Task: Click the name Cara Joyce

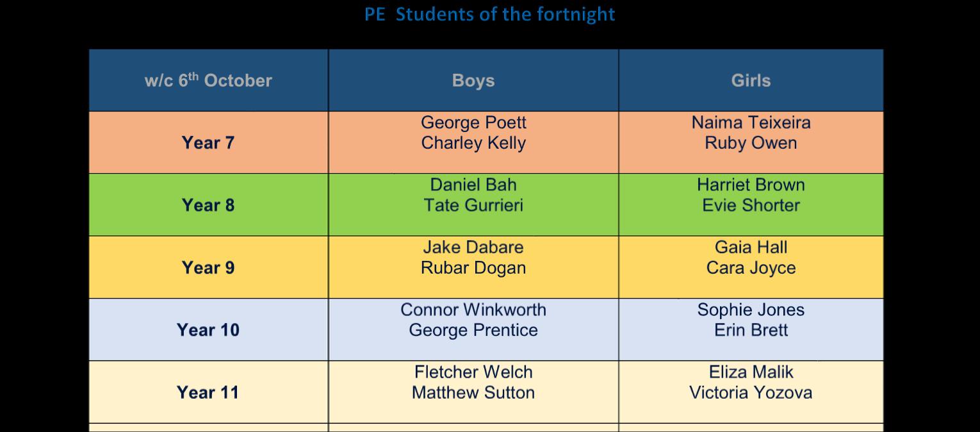Action: click(x=751, y=268)
